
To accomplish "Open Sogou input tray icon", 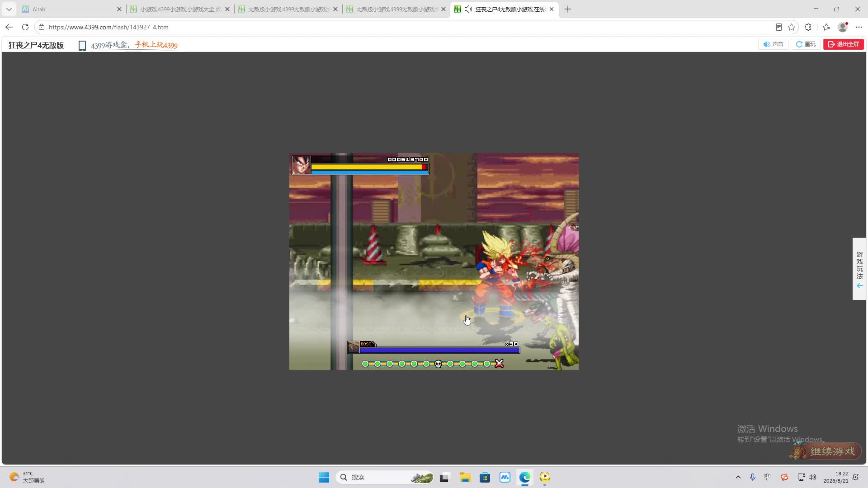I will [784, 477].
